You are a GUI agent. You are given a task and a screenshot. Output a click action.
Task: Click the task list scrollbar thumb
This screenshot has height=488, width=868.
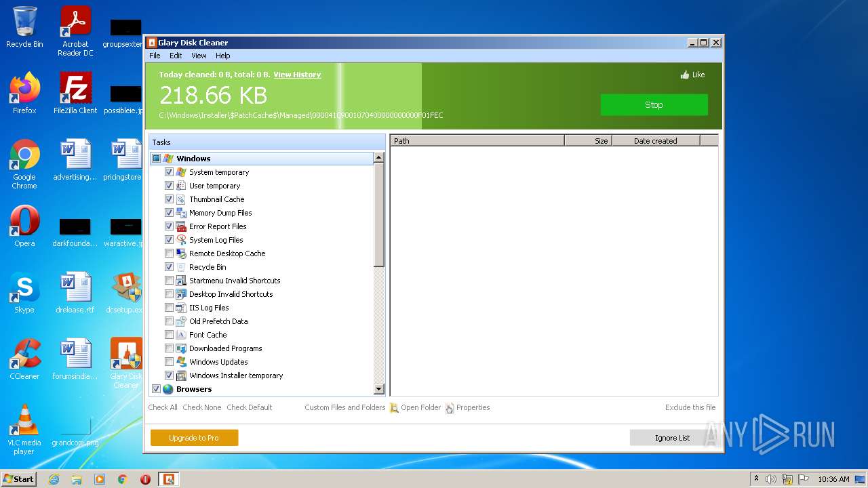[x=379, y=214]
